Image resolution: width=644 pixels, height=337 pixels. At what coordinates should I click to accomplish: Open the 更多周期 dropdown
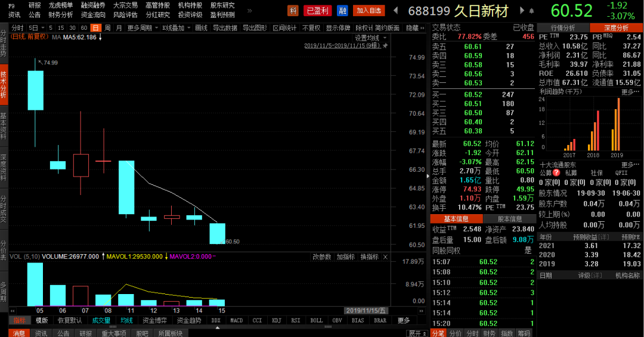(143, 28)
